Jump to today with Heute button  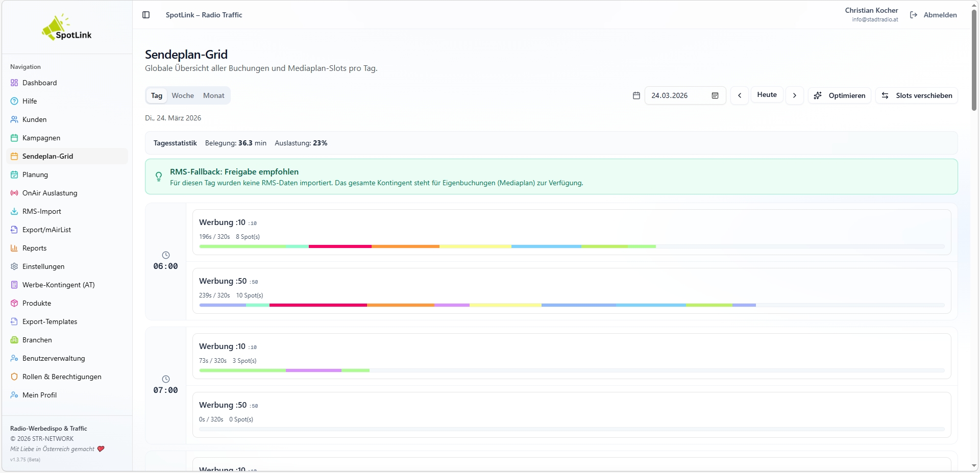click(767, 95)
